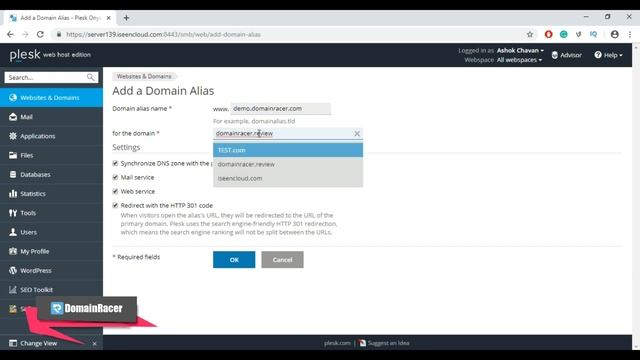
Task: Select iseencloud.com from the list
Action: 288,178
